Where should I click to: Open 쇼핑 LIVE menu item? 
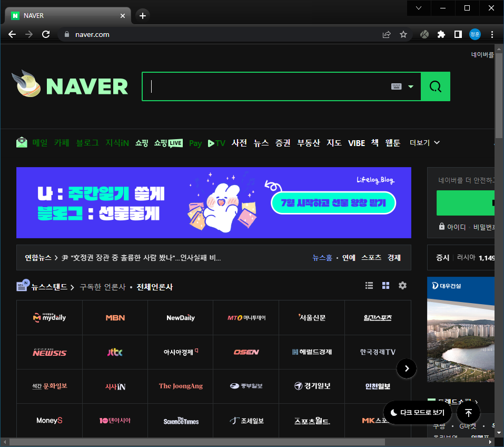pyautogui.click(x=169, y=143)
